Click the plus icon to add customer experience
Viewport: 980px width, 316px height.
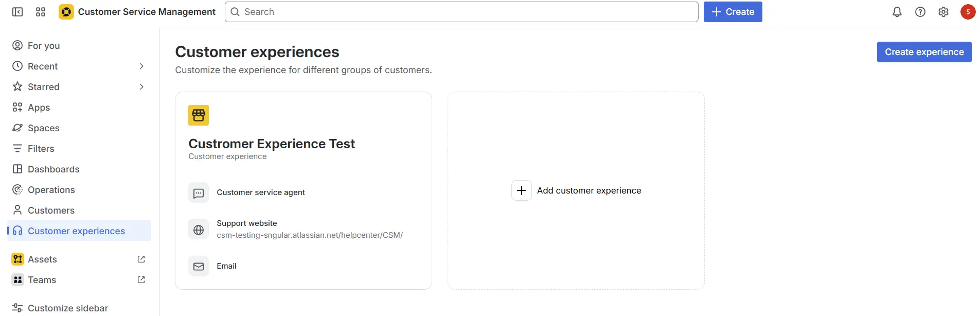tap(521, 190)
